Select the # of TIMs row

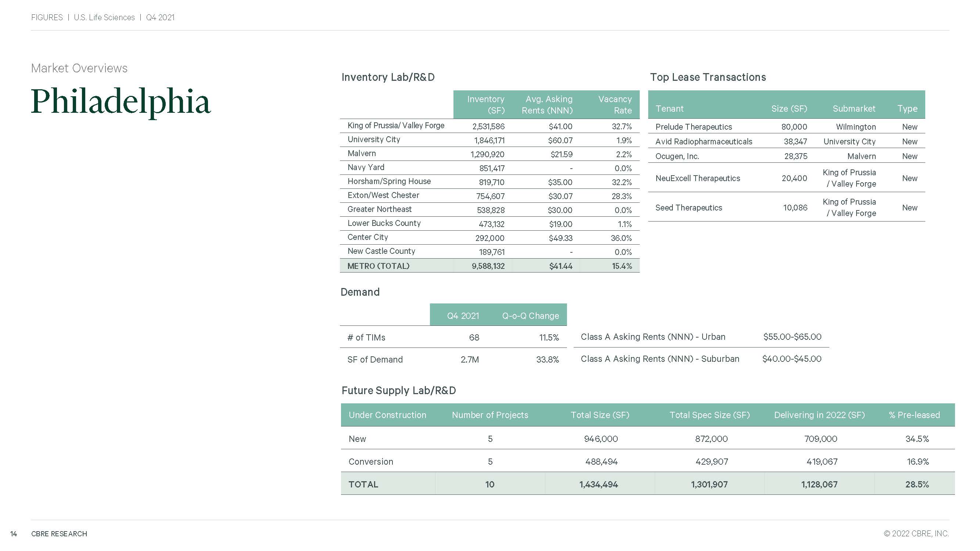coord(366,337)
